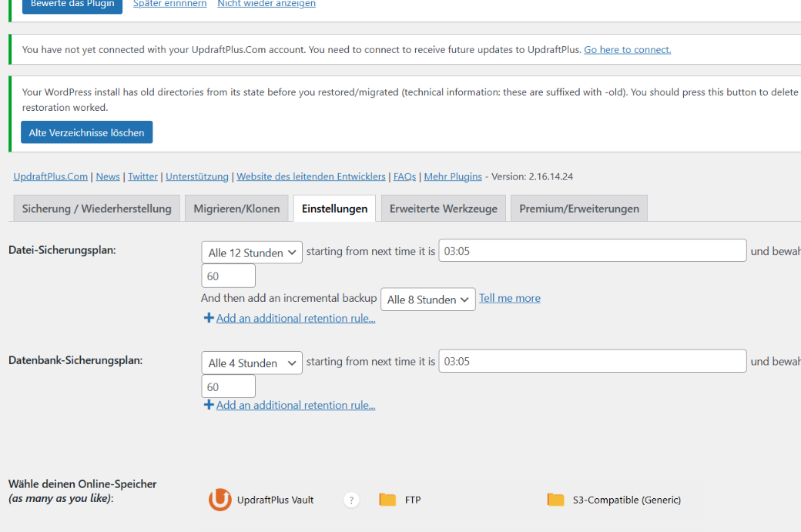Open database backup interval dropdown 'Alle 4 Stunden'
This screenshot has height=532, width=801.
[252, 363]
